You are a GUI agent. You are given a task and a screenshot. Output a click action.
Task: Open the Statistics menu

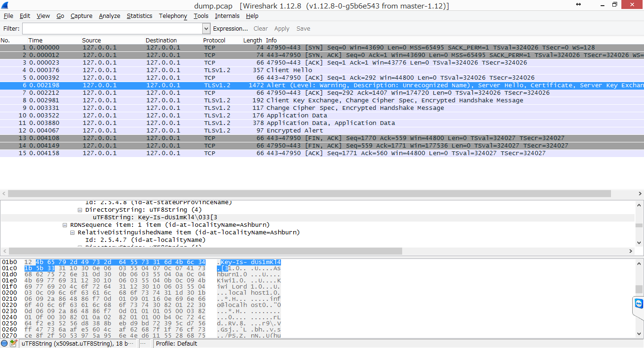(140, 16)
